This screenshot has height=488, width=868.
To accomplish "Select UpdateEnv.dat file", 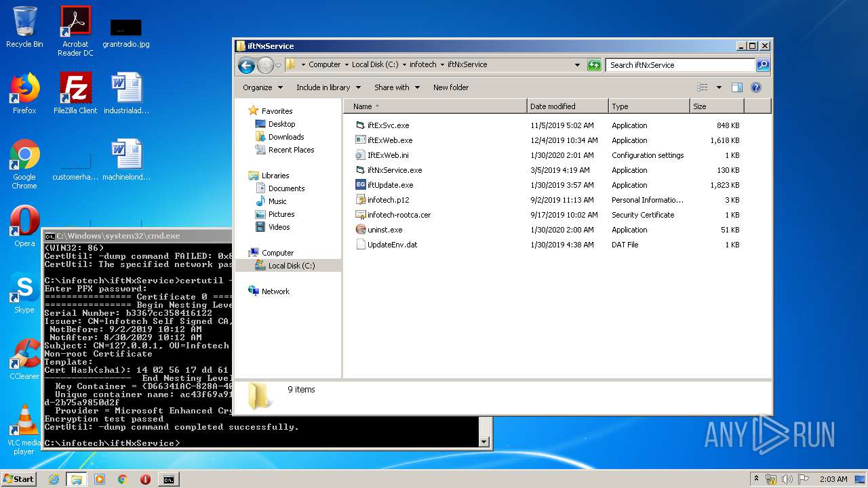I will tap(392, 245).
